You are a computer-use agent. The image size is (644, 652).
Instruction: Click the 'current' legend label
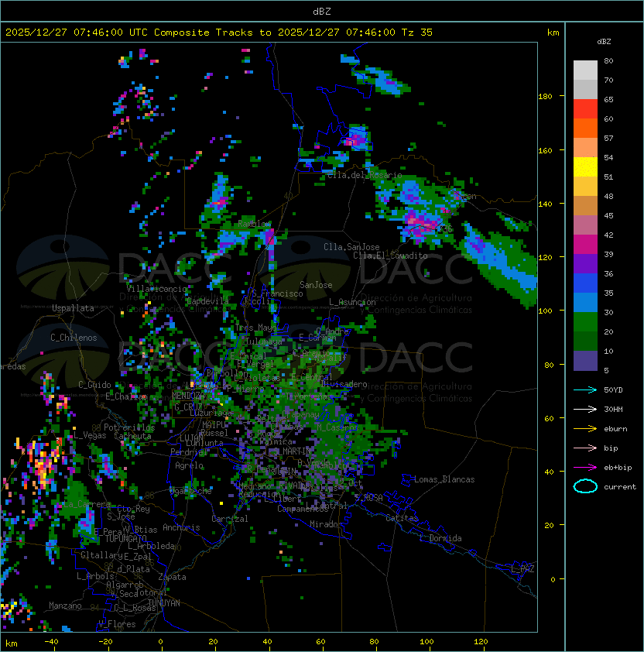click(x=620, y=487)
